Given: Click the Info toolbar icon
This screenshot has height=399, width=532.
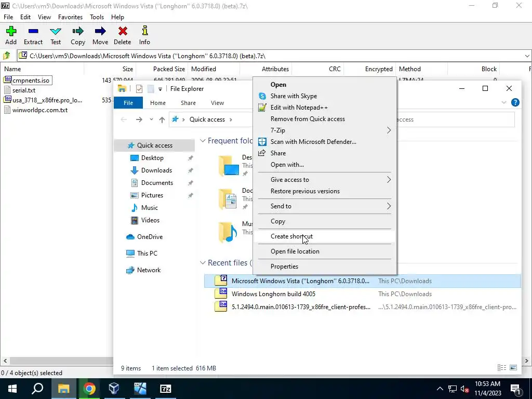Looking at the screenshot, I should coord(144,35).
